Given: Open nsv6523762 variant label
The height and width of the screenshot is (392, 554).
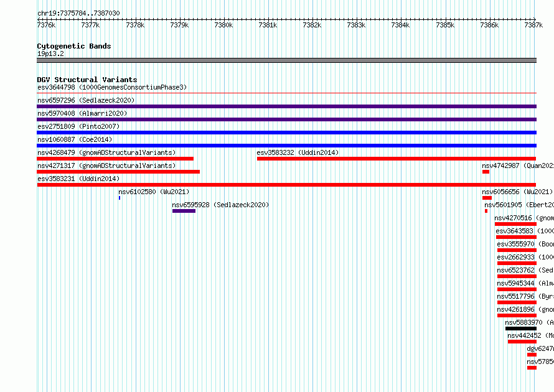Looking at the screenshot, I should (525, 270).
